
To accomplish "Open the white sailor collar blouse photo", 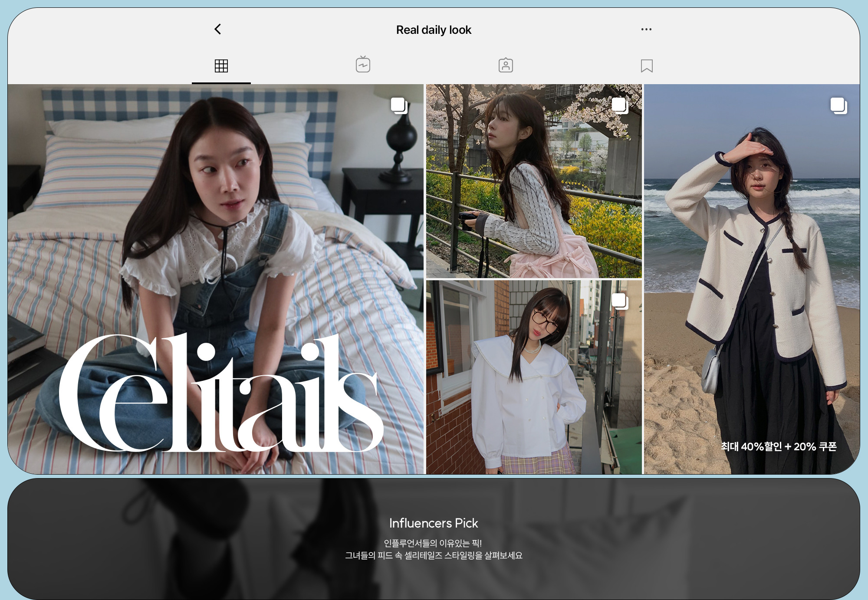I will click(534, 390).
